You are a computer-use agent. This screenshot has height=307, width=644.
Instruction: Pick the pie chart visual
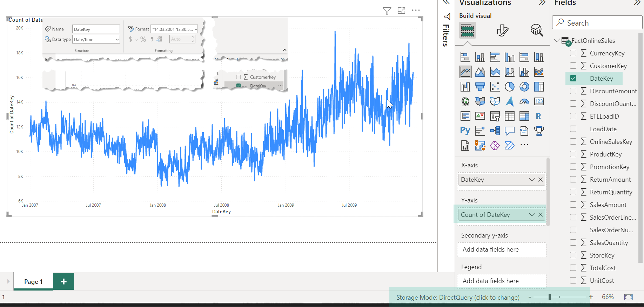(x=510, y=87)
